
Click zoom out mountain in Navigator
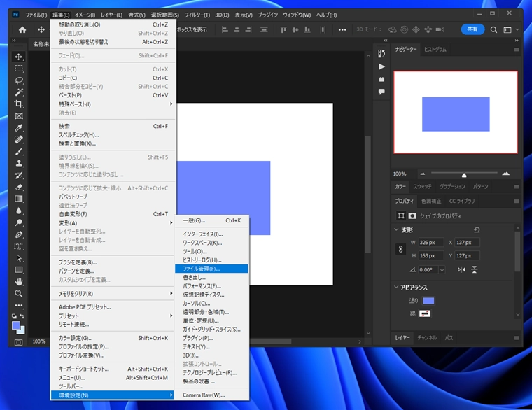(422, 174)
